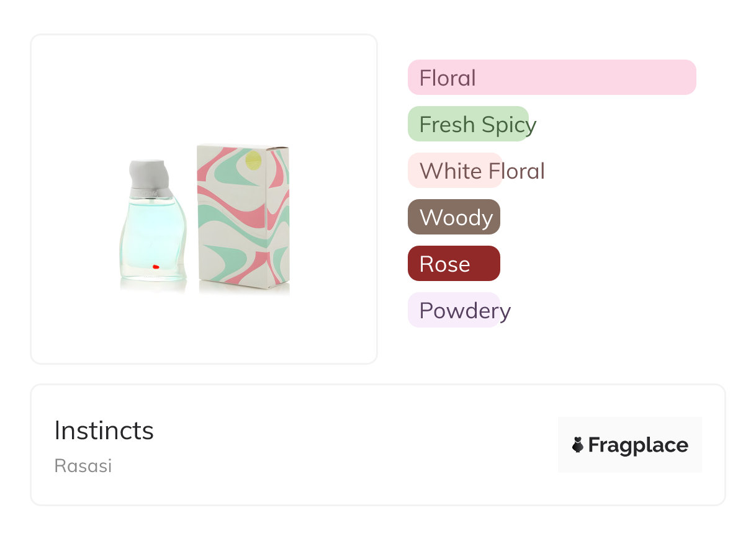
Task: Click the yellow circle on the box
Action: click(254, 161)
